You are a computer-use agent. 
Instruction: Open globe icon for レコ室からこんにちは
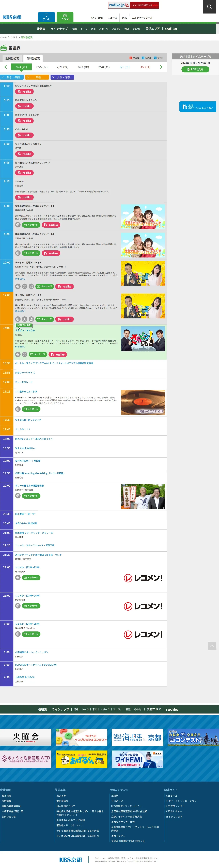pyautogui.click(x=18, y=409)
